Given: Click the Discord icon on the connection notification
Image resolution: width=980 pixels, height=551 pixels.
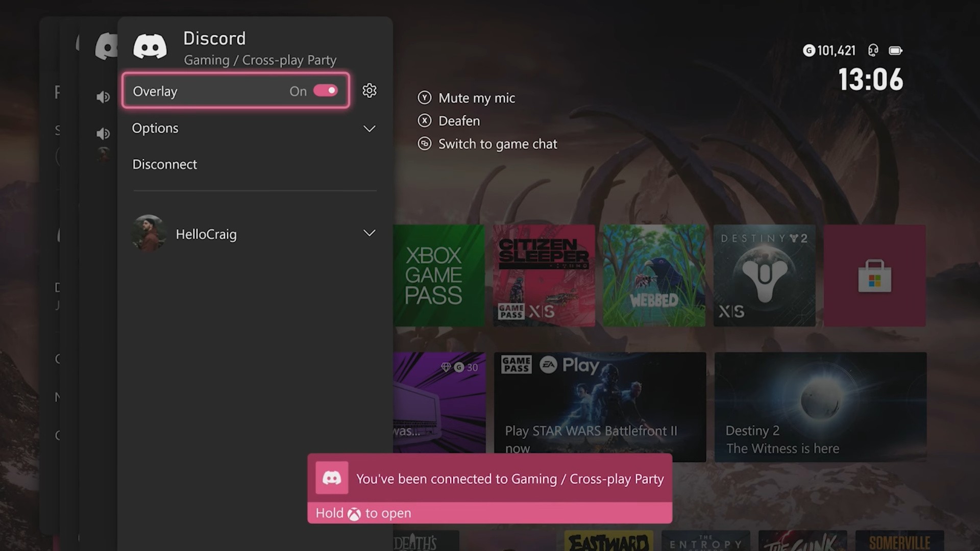Looking at the screenshot, I should 332,478.
